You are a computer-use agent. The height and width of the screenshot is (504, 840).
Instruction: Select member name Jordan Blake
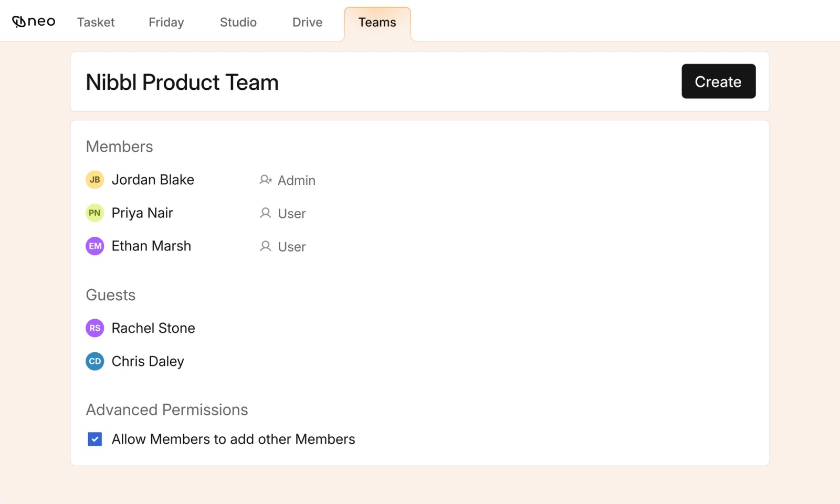[x=153, y=180]
